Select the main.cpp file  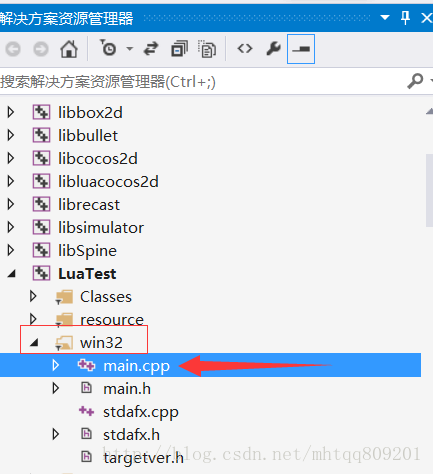[x=136, y=366]
